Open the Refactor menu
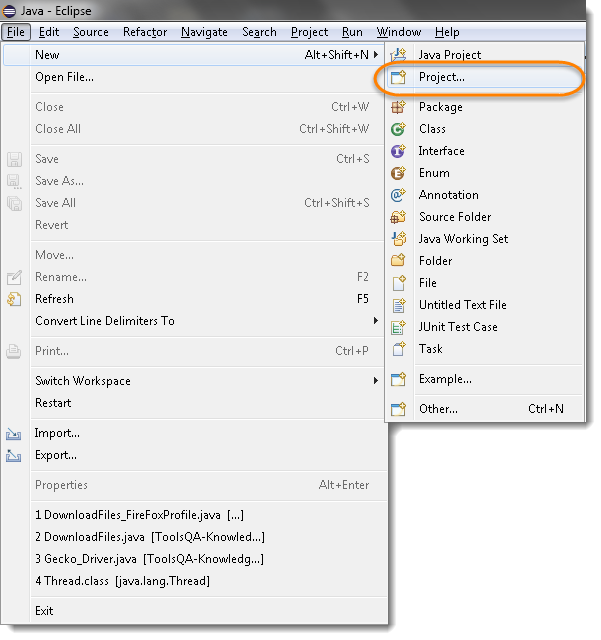The height and width of the screenshot is (640, 601). (x=145, y=32)
